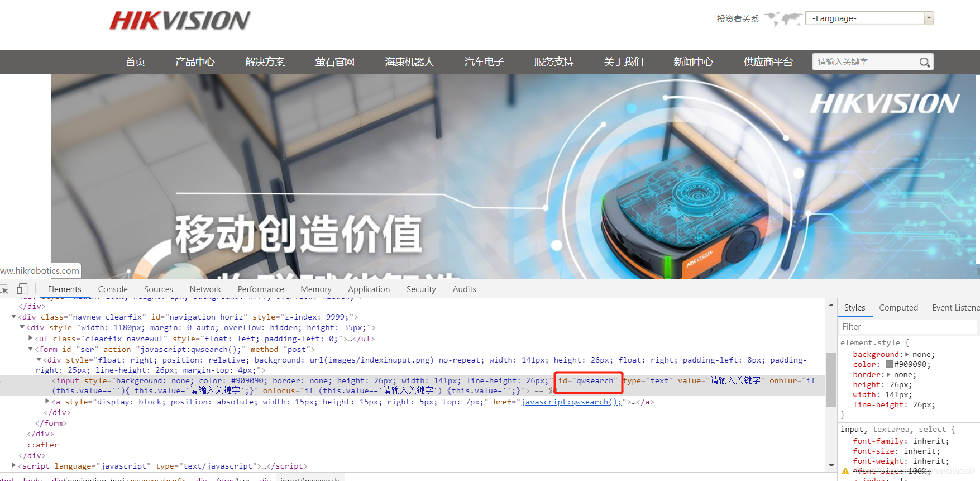Viewport: 980px width, 481px height.
Task: Click the form#ser breadcrumb
Action: (233, 479)
